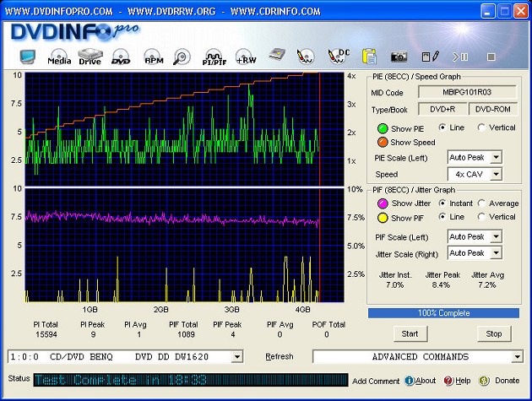Screen dimensions: 532x401
Task: Click the About info icon
Action: [410, 381]
